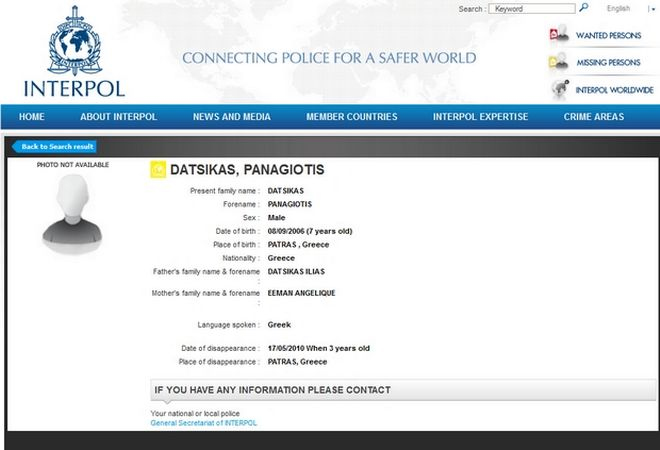Open the Member Countries menu

(351, 117)
